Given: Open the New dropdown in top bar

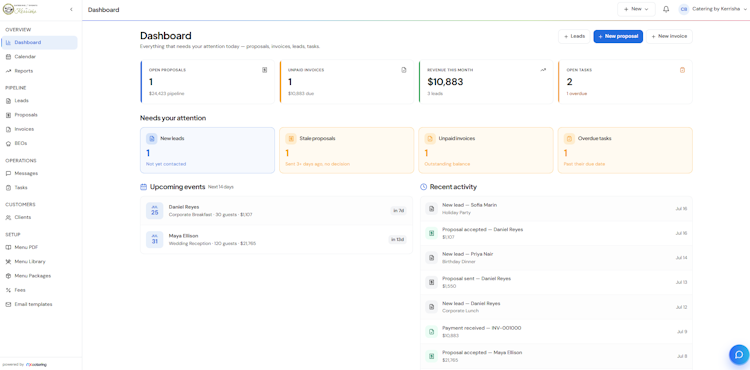Looking at the screenshot, I should point(636,9).
